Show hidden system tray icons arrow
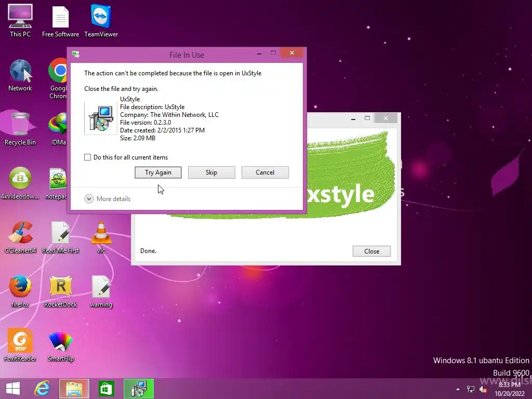The width and height of the screenshot is (532, 399). [x=458, y=389]
